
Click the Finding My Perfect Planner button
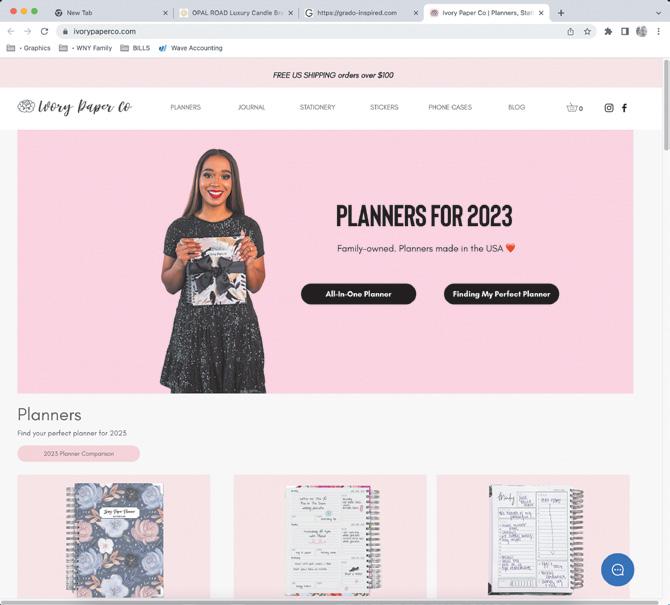[x=501, y=294]
